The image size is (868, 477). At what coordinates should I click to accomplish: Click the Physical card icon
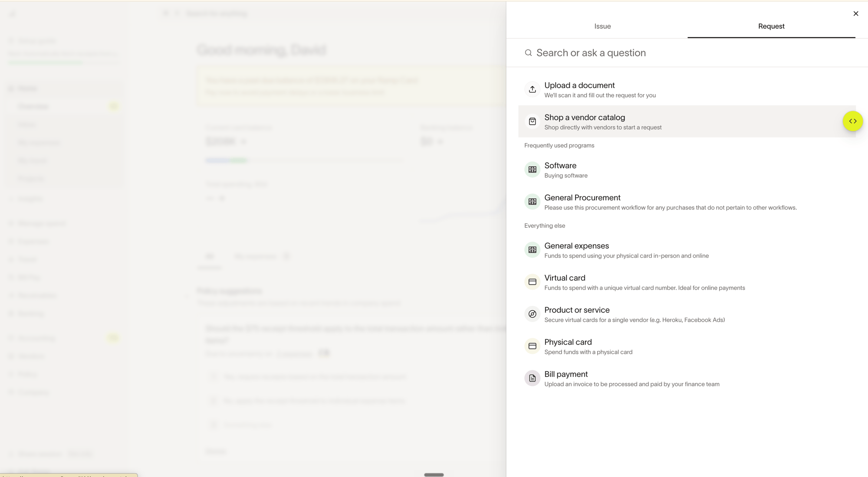[533, 346]
